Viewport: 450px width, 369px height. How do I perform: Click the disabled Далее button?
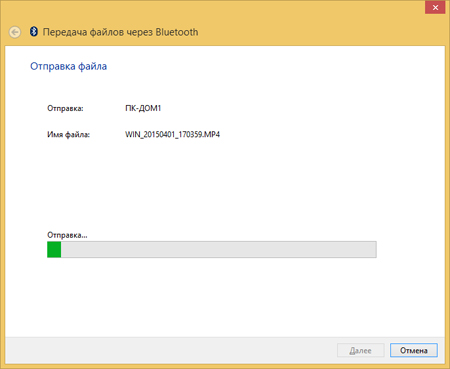[361, 350]
